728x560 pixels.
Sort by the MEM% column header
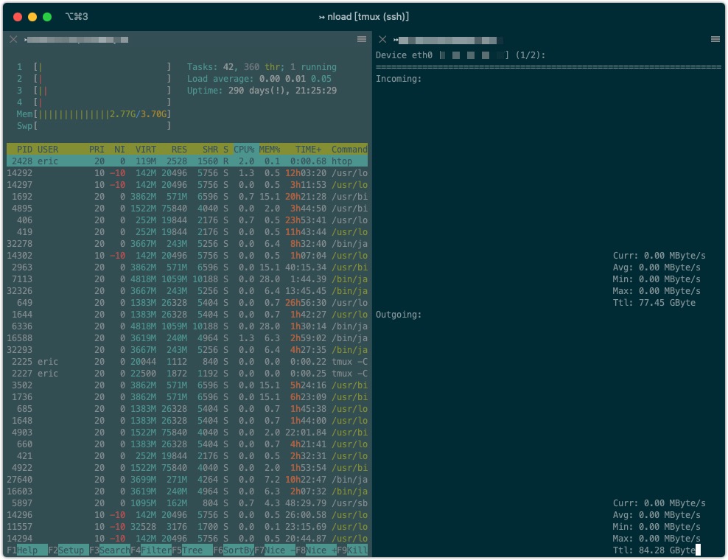(x=269, y=150)
